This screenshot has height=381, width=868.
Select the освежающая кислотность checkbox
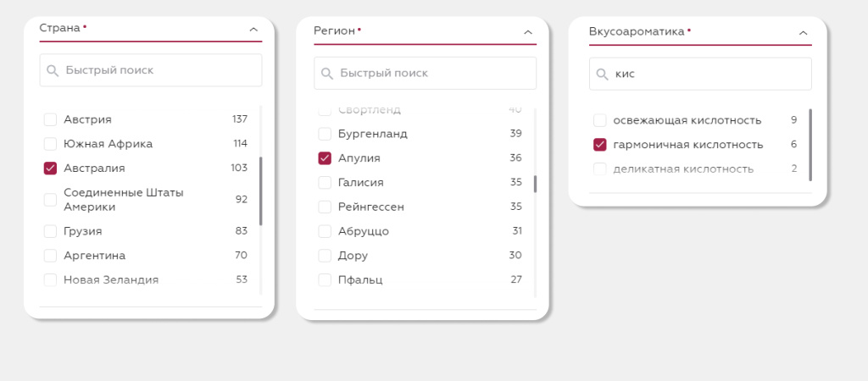(x=600, y=120)
